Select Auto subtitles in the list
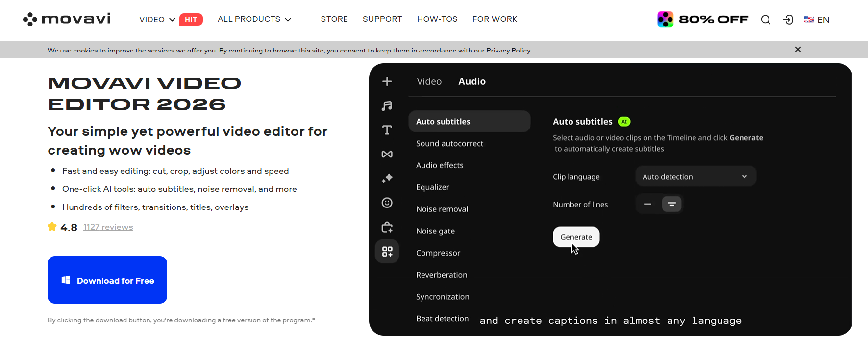868x362 pixels. (x=469, y=121)
